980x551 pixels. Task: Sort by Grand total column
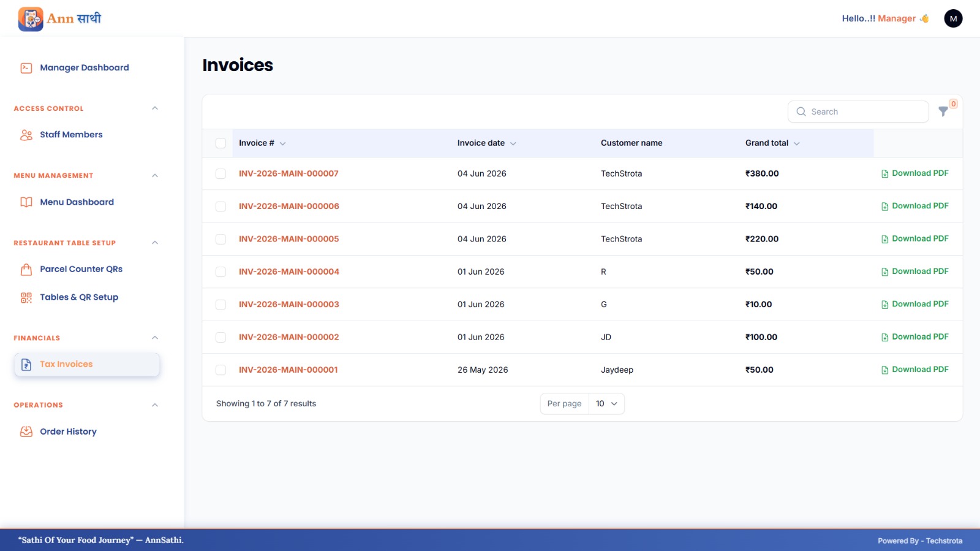pyautogui.click(x=772, y=143)
